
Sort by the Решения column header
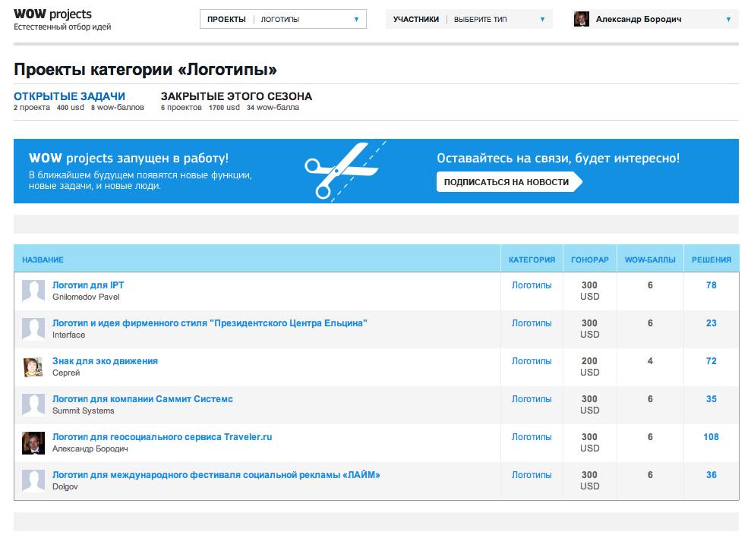[x=712, y=260]
